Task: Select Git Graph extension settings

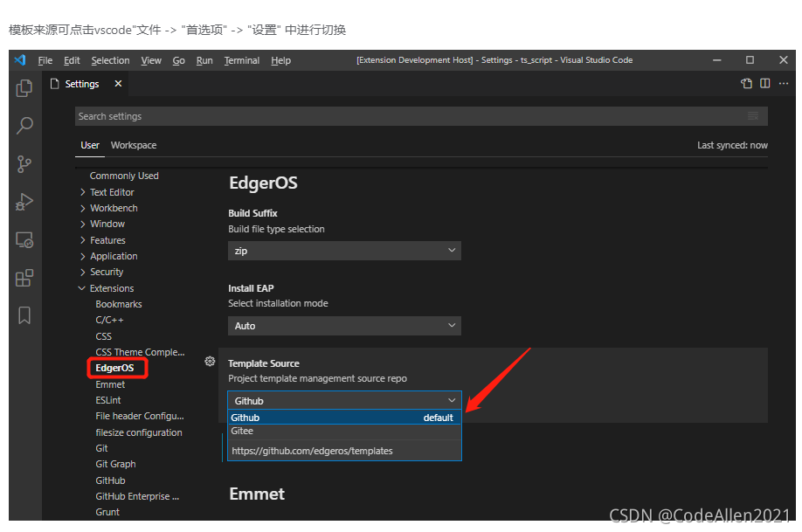Action: click(115, 465)
